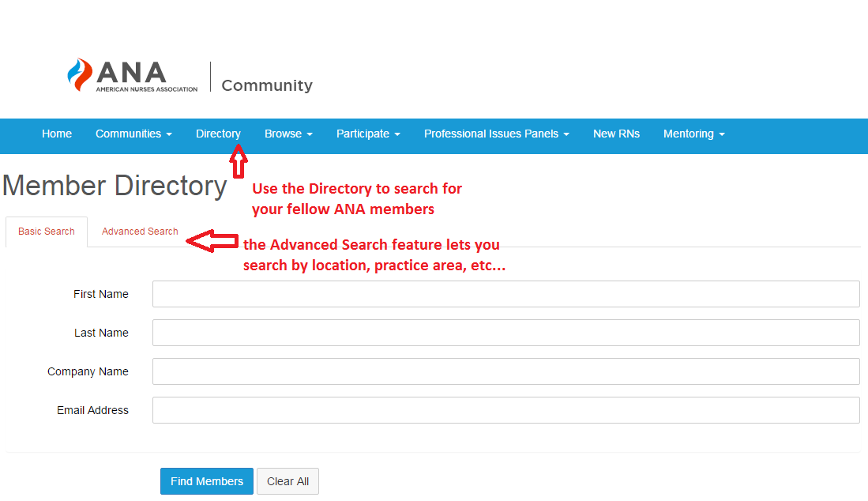This screenshot has width=868, height=501.
Task: Click the First Name label
Action: click(101, 294)
